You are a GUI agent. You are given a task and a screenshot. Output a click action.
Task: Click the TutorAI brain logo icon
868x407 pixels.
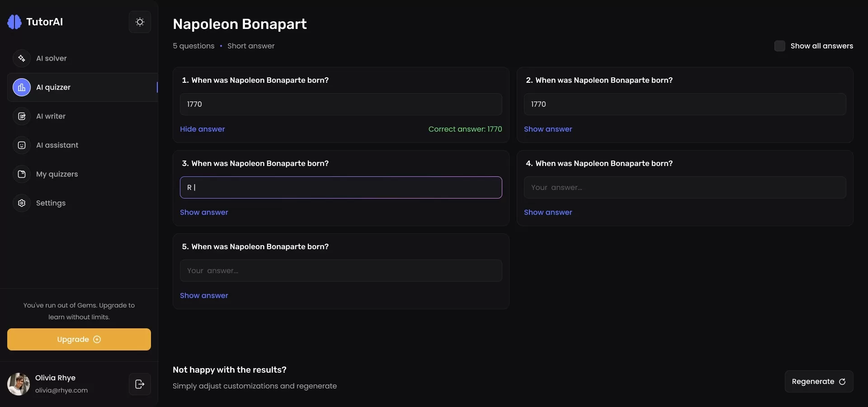(x=14, y=22)
